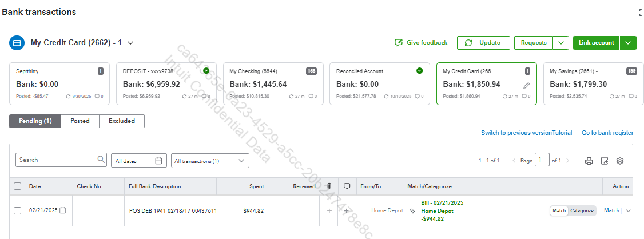
Task: Open the All transactions (1) dropdown
Action: tap(210, 161)
